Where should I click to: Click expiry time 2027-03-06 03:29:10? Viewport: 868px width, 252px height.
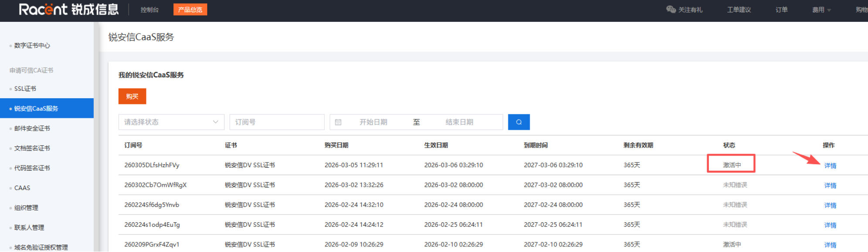point(553,165)
